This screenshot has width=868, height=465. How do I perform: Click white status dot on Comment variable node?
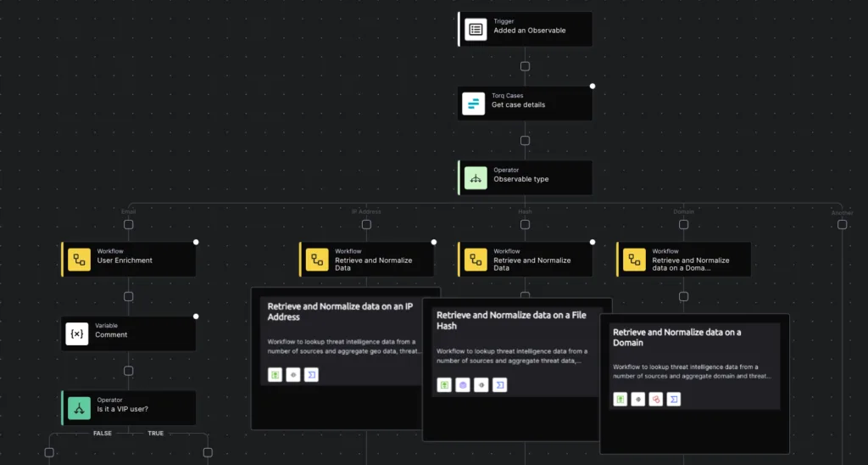click(x=196, y=317)
